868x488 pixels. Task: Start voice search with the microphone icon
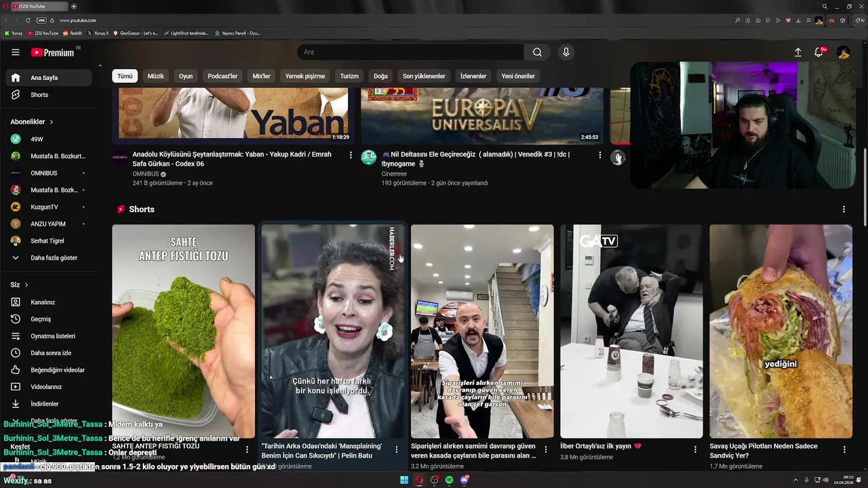tap(566, 52)
